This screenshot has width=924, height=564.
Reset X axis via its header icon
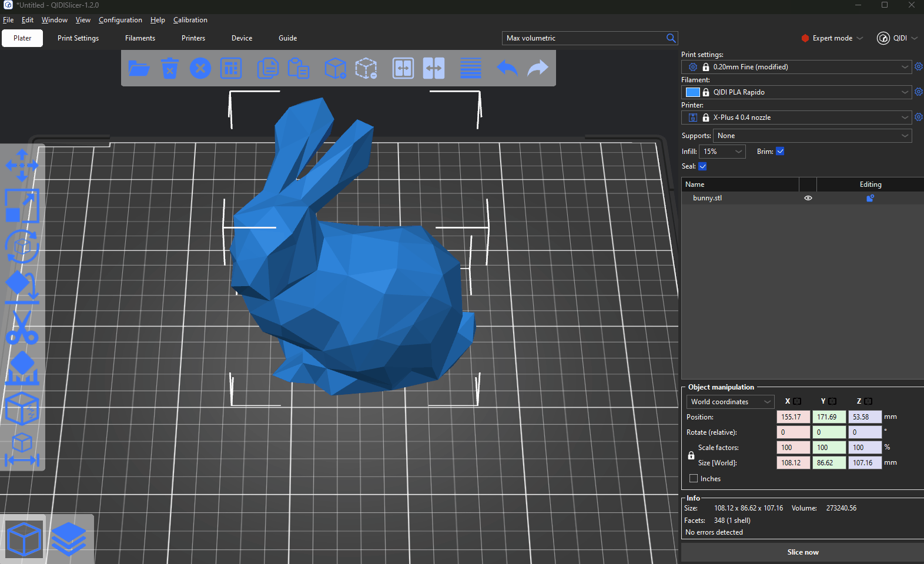797,401
